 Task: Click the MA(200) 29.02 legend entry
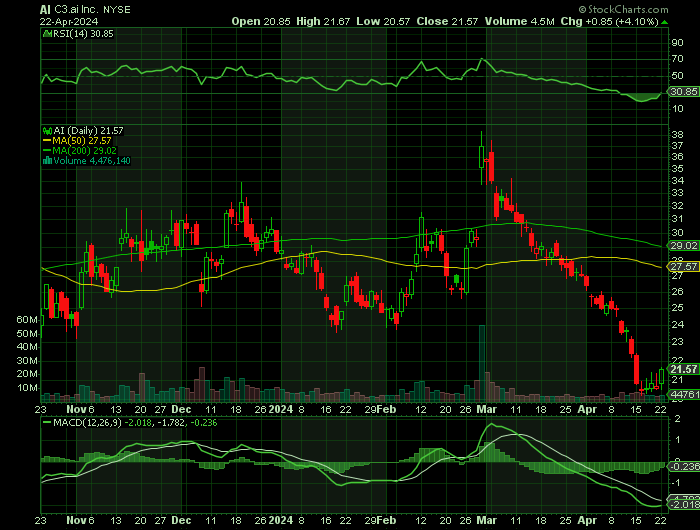(84, 150)
